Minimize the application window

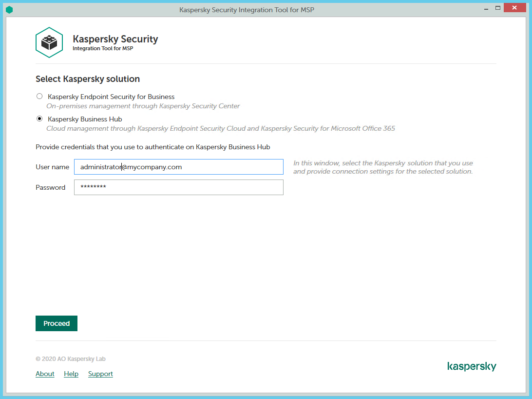pyautogui.click(x=486, y=8)
